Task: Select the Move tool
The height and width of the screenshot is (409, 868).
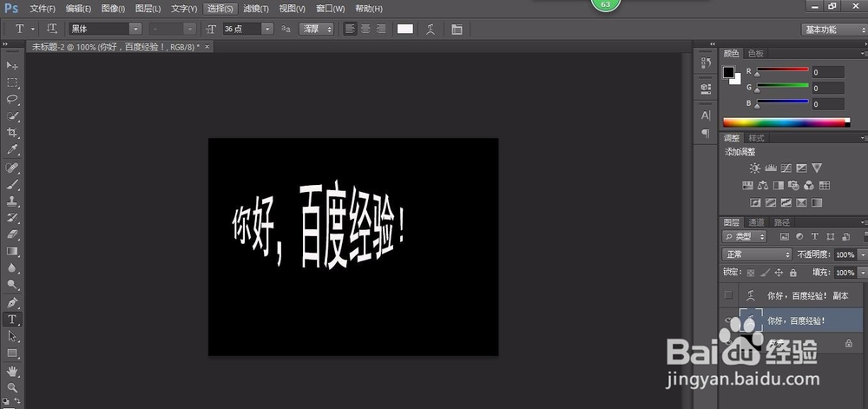Action: [12, 65]
